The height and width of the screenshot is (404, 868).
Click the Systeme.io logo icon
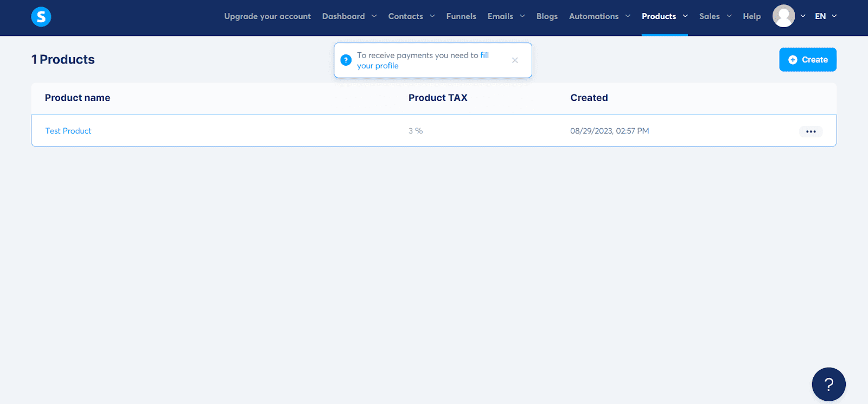41,17
